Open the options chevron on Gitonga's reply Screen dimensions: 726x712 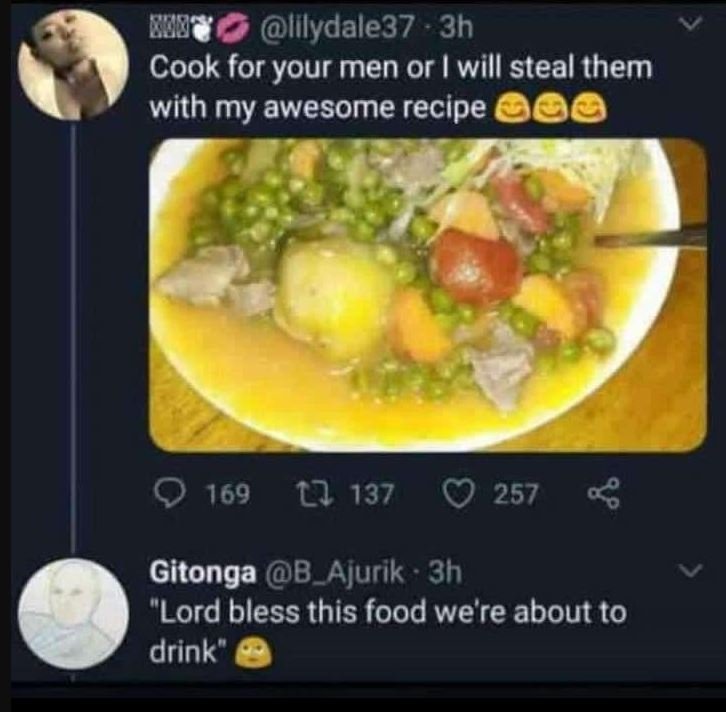click(x=688, y=571)
